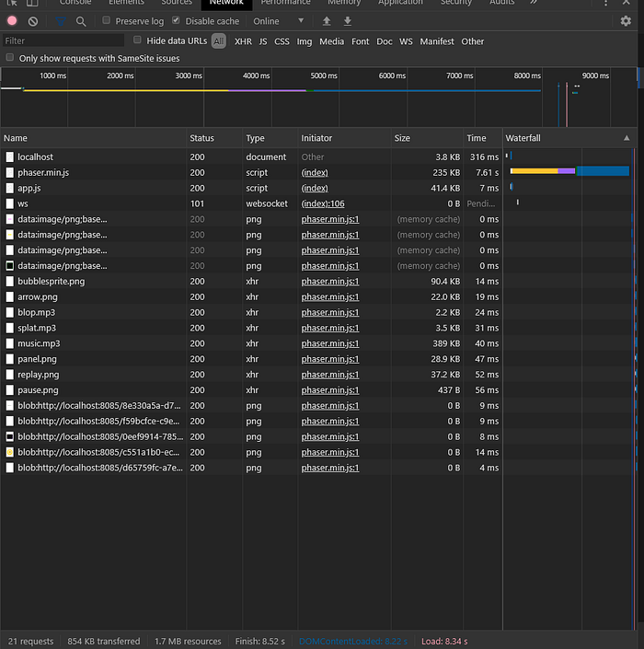Filter requests by Other

tap(472, 41)
